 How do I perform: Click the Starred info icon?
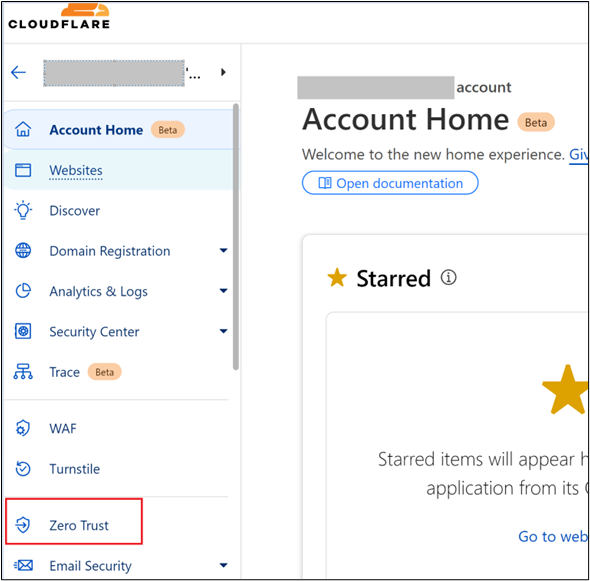point(449,278)
